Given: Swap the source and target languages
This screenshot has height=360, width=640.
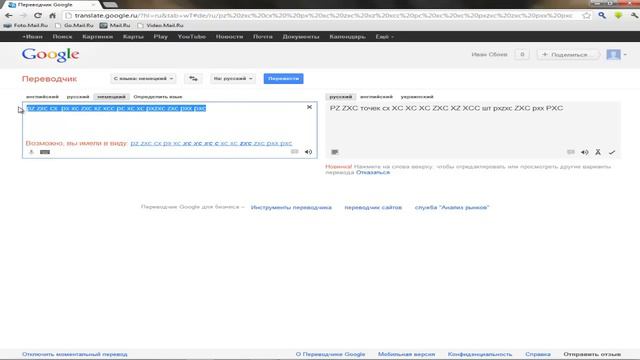Looking at the screenshot, I should tap(193, 78).
